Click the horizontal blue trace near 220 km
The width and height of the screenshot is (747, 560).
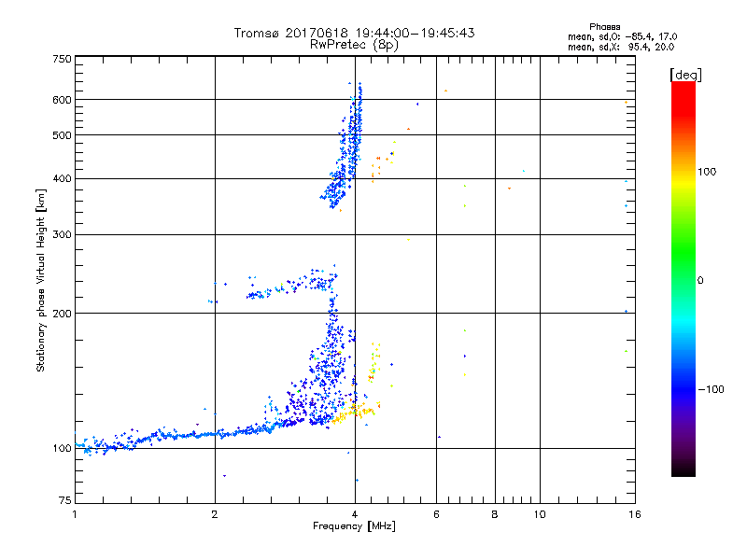(290, 284)
